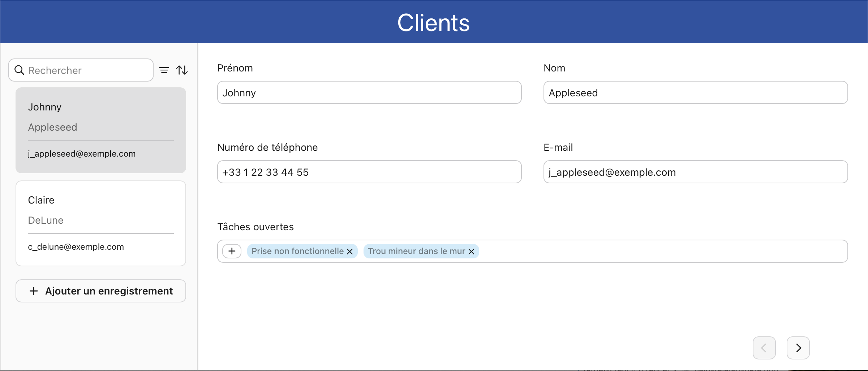Select c_delune@exemple.com in the record list

(x=76, y=247)
